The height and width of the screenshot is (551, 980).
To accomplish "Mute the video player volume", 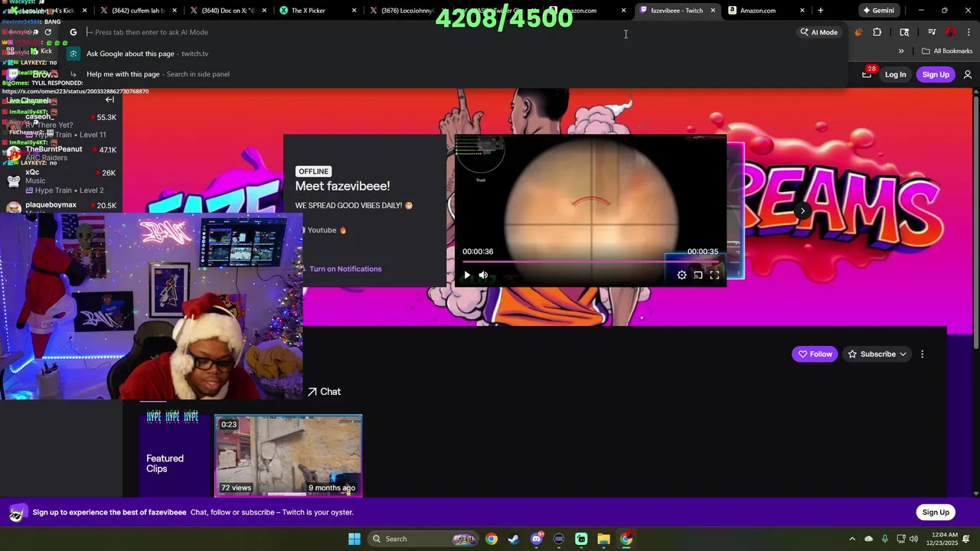I will [483, 275].
